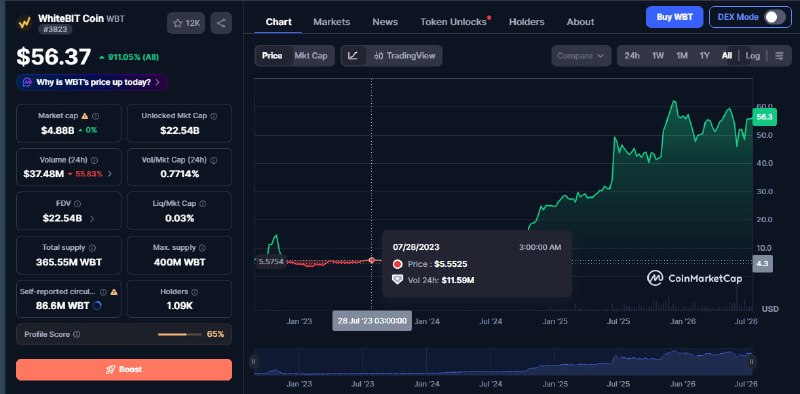Add WBT to watchlist with star button
Screen dimensions: 800x394
point(186,23)
